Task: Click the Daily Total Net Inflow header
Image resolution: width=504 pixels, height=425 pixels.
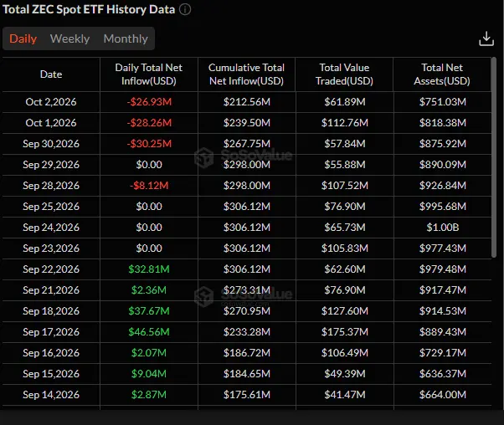Action: point(149,74)
